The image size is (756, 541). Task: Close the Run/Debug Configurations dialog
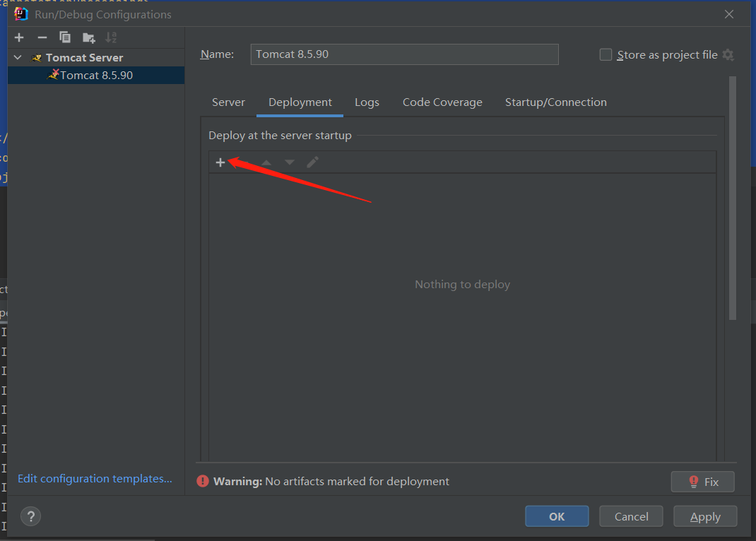coord(729,14)
